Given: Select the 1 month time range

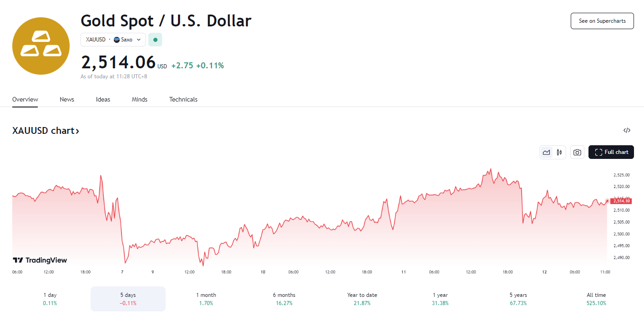Looking at the screenshot, I should pyautogui.click(x=206, y=299).
